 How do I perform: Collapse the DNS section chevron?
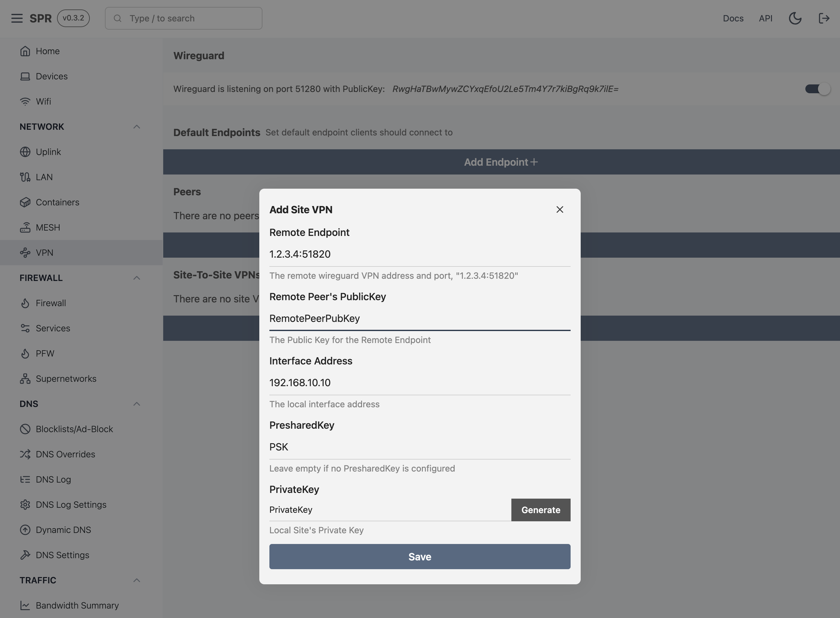pos(136,404)
